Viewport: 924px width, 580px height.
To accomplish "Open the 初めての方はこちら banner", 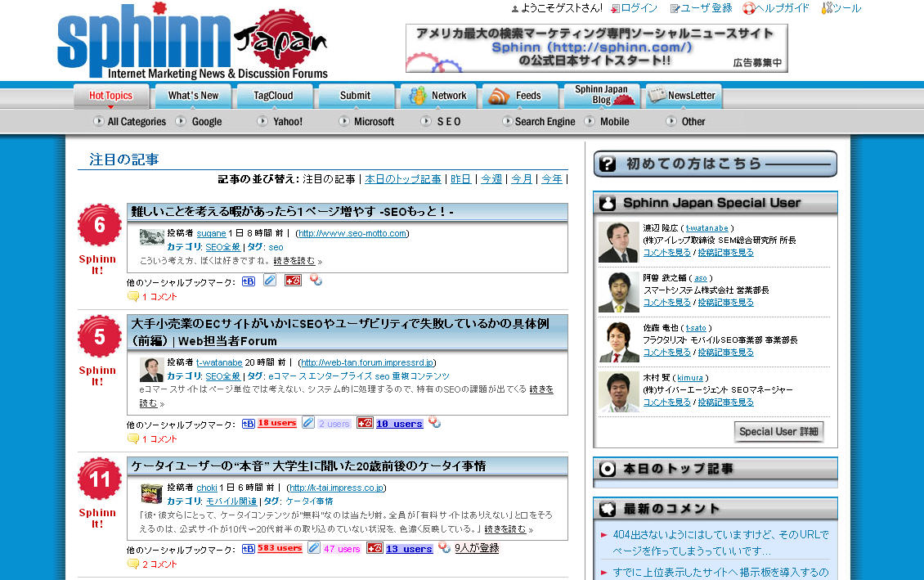I will click(715, 164).
